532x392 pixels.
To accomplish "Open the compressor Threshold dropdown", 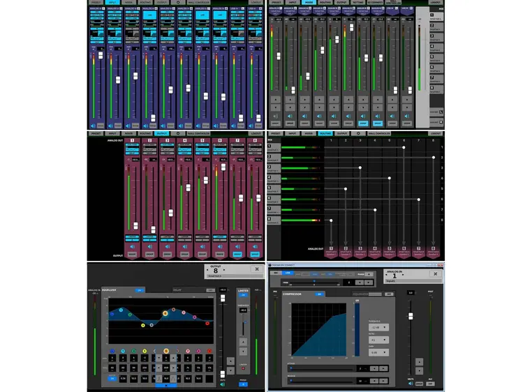I will coord(378,328).
